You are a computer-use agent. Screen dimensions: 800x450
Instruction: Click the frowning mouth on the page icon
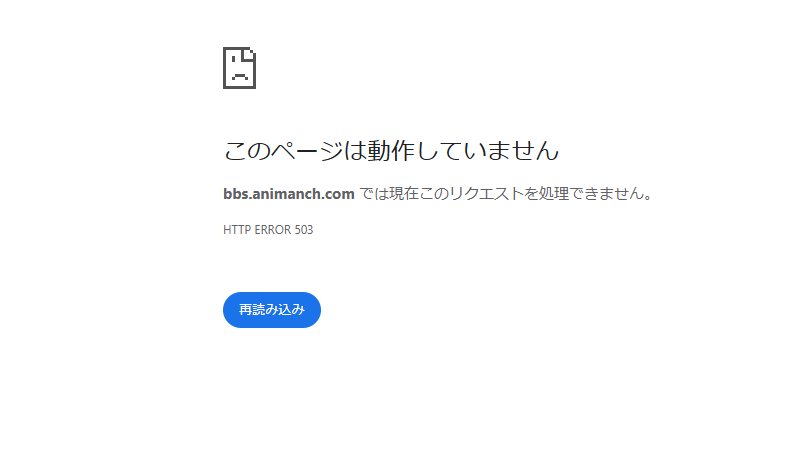point(239,78)
